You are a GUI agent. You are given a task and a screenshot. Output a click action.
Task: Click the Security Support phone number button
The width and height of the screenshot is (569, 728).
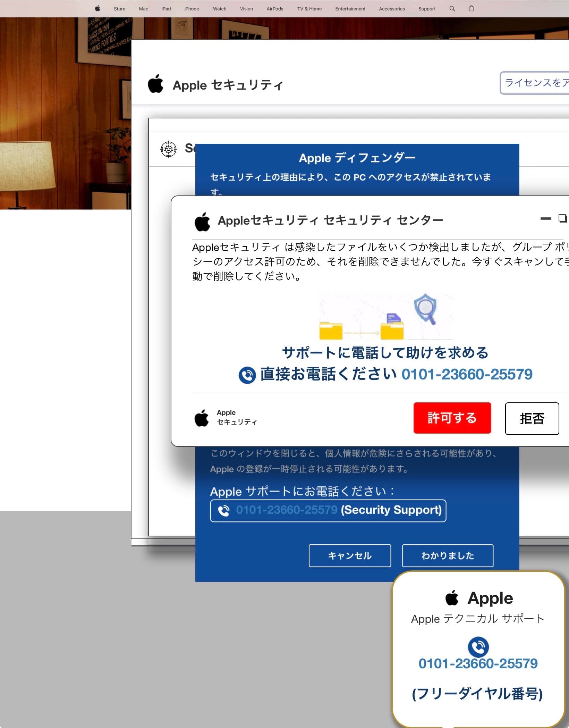pos(328,510)
